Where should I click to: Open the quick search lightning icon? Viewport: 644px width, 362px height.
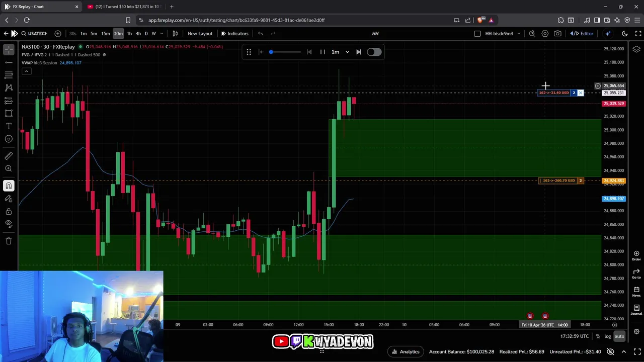pos(532,33)
